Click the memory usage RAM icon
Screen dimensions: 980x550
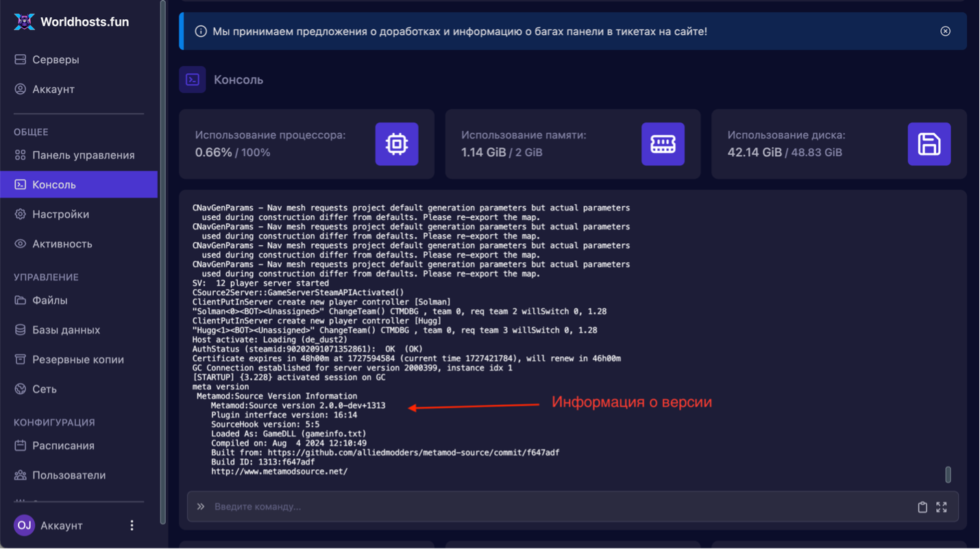(662, 144)
